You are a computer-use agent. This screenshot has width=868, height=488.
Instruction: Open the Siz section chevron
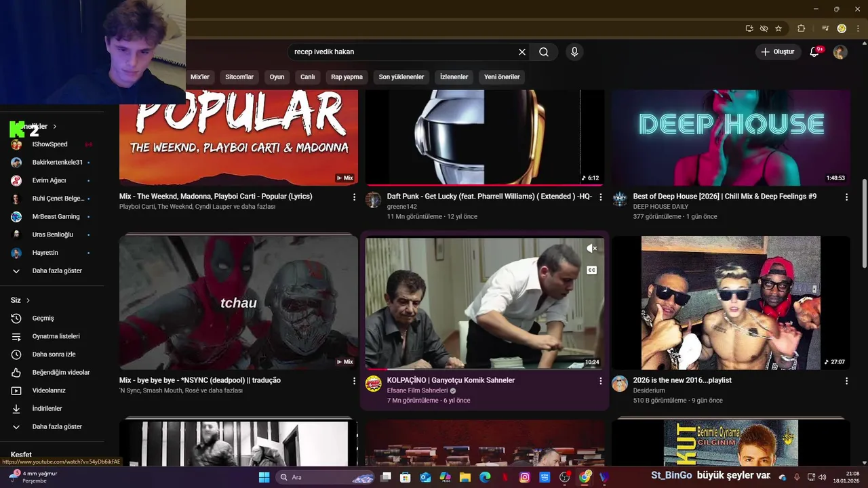tap(28, 300)
